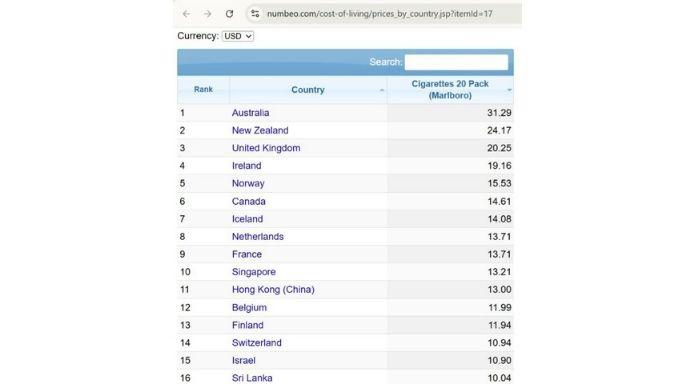The image size is (683, 384).
Task: Reload the page with refresh icon
Action: [x=229, y=14]
